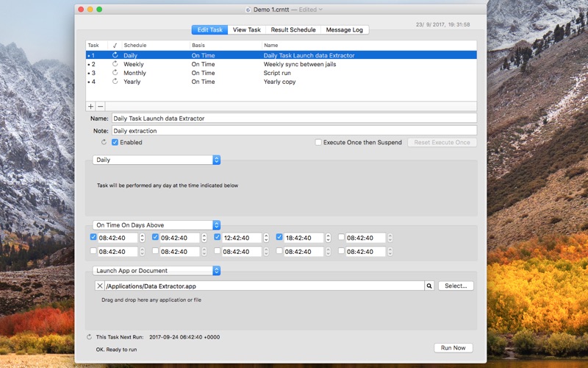Click the stepper of 12:42:40 time field
Image resolution: width=588 pixels, height=368 pixels.
[x=266, y=238]
